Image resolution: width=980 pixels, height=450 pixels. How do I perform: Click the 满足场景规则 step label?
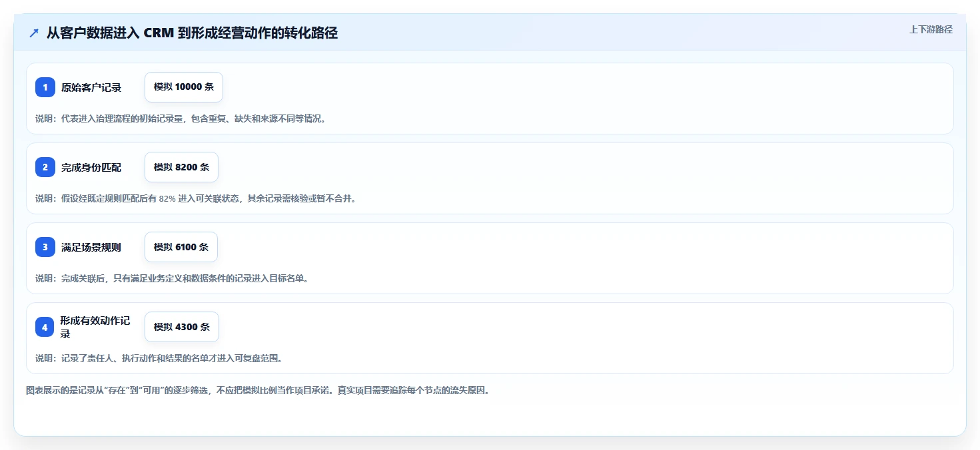[91, 247]
